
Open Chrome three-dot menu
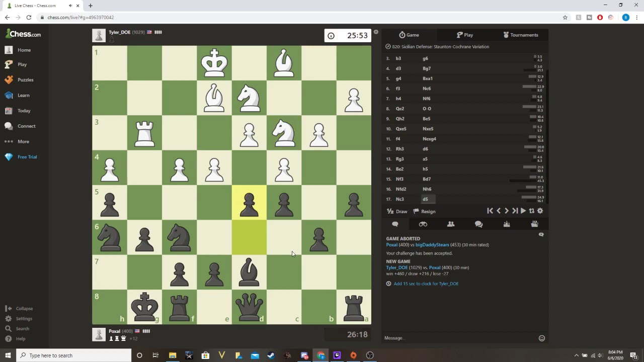click(x=636, y=17)
